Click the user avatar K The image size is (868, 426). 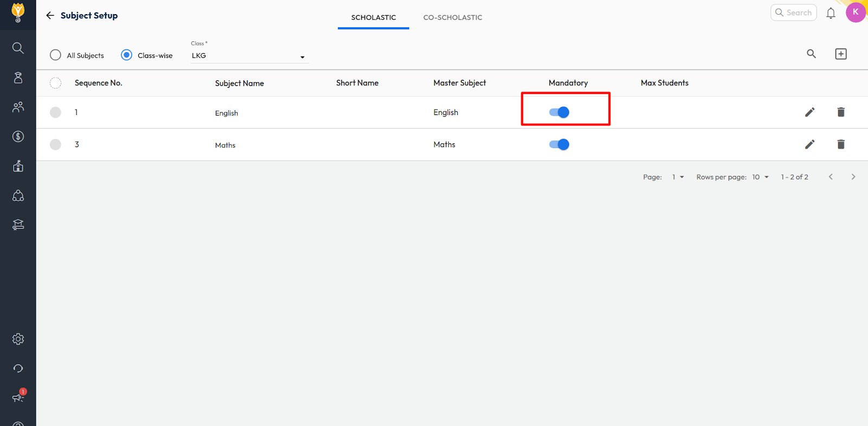855,12
